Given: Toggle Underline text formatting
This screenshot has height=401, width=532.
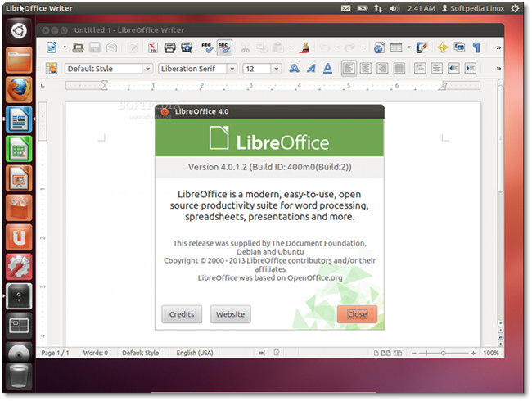Looking at the screenshot, I should click(327, 68).
